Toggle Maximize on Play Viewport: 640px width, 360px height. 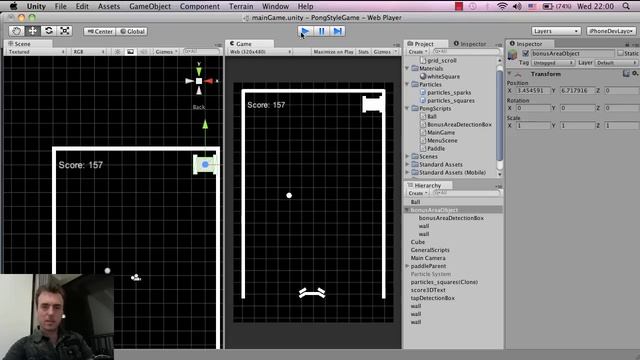[x=333, y=52]
